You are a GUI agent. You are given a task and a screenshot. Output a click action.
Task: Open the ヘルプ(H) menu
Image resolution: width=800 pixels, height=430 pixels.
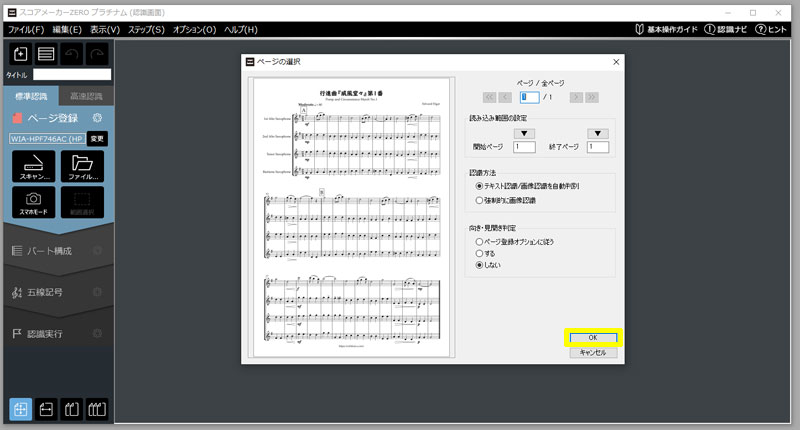coord(241,30)
